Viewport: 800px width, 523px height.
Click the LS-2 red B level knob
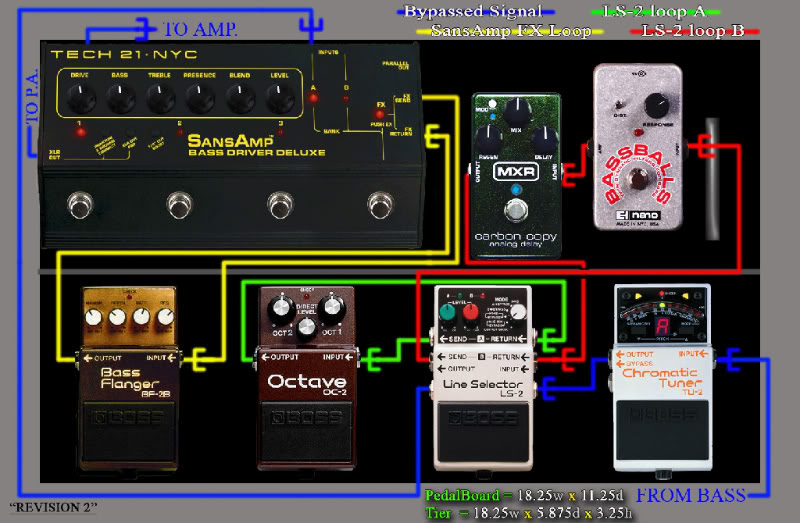(x=470, y=312)
